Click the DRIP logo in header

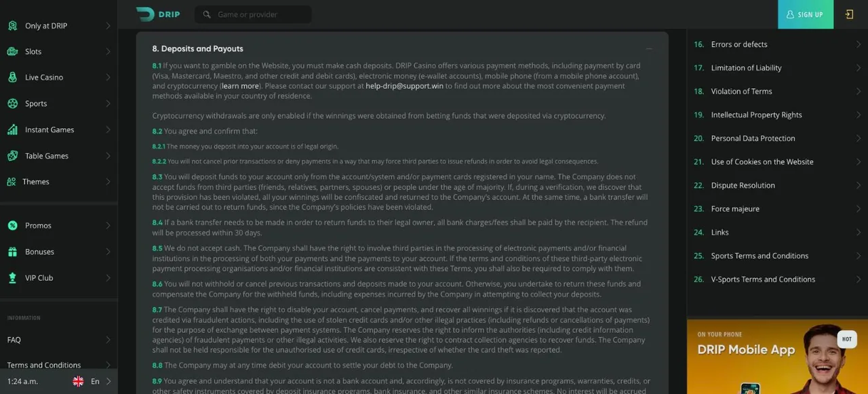157,14
